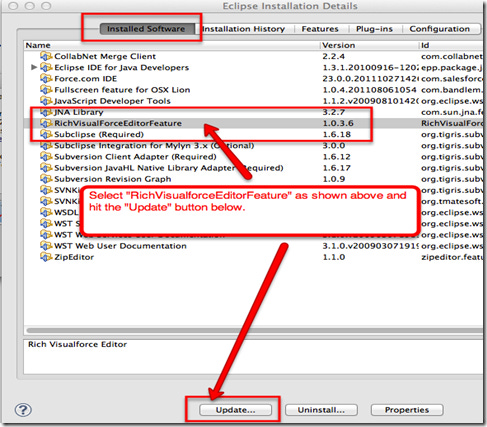Sort the list by the Version column header
The image size is (487, 427).
[369, 45]
